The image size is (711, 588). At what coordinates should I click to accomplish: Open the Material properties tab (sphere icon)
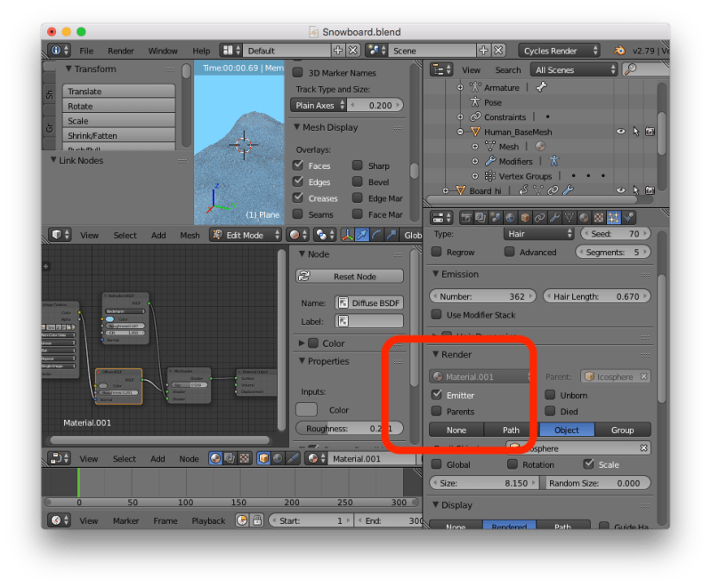click(584, 218)
